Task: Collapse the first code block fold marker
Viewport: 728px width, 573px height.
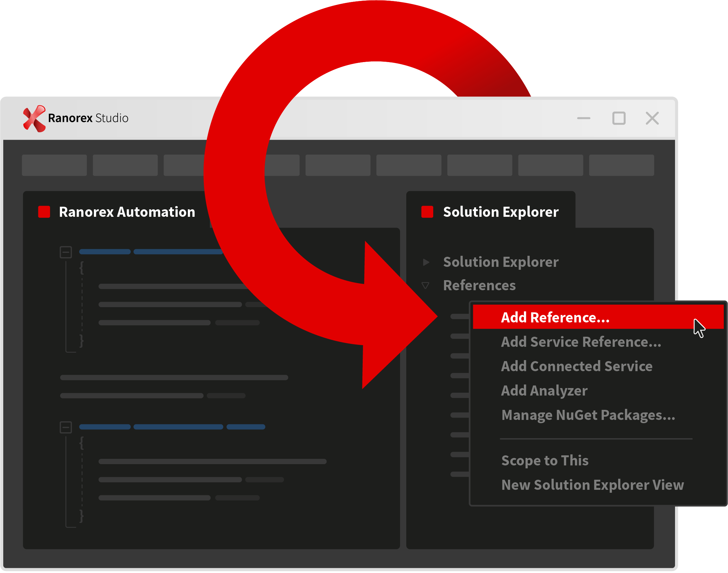Action: pyautogui.click(x=66, y=252)
